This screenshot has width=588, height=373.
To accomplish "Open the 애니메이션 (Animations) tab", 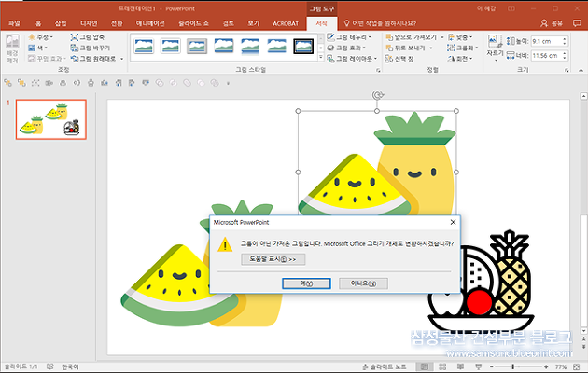I will pyautogui.click(x=150, y=23).
